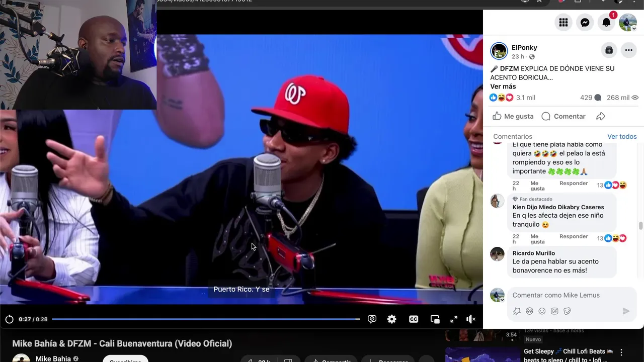Save the ElPonky video post
This screenshot has width=644, height=362.
click(609, 50)
